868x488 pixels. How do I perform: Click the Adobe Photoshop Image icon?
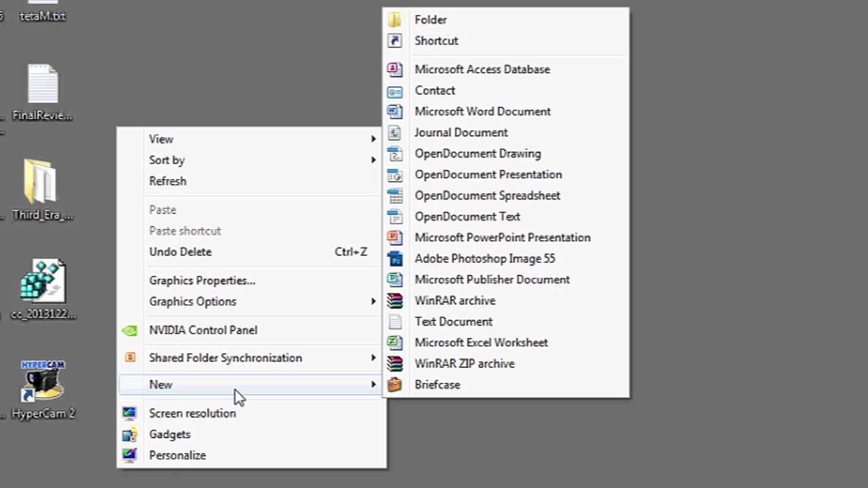[395, 258]
